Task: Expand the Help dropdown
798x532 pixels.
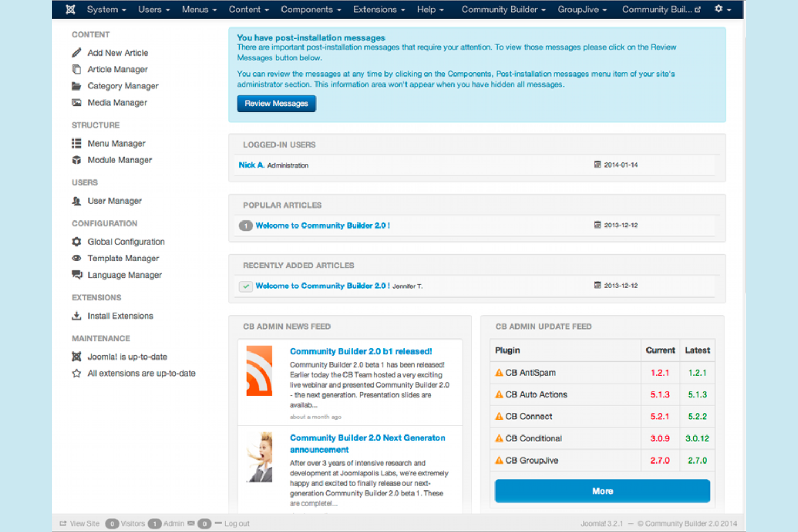Action: (430, 10)
